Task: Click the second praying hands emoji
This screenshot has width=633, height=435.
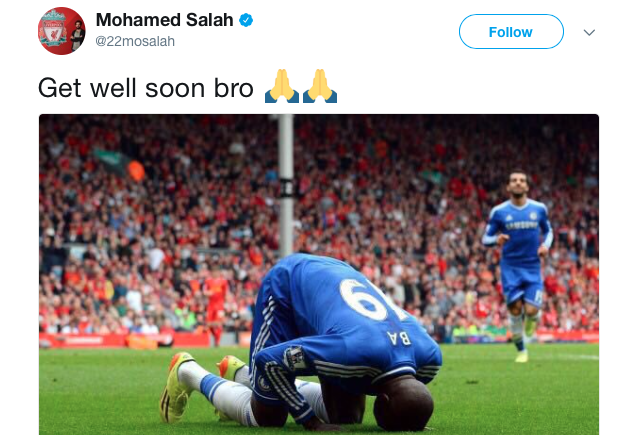Action: click(320, 86)
